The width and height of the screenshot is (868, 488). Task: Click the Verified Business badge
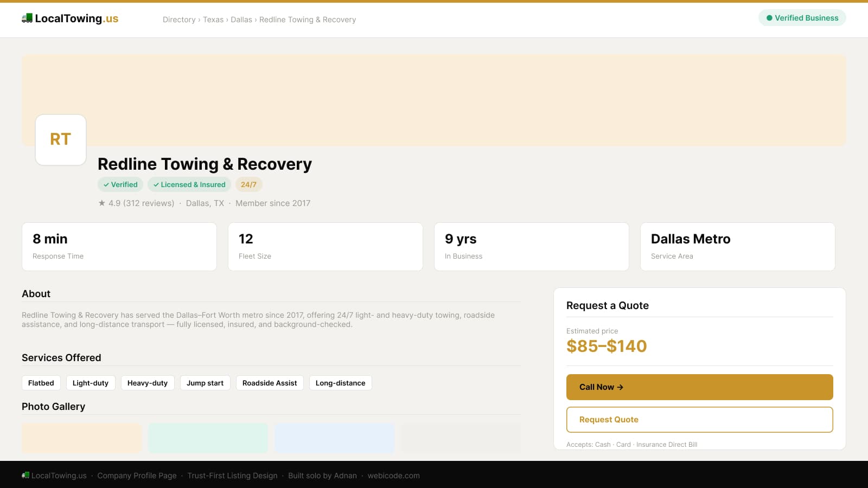click(802, 18)
